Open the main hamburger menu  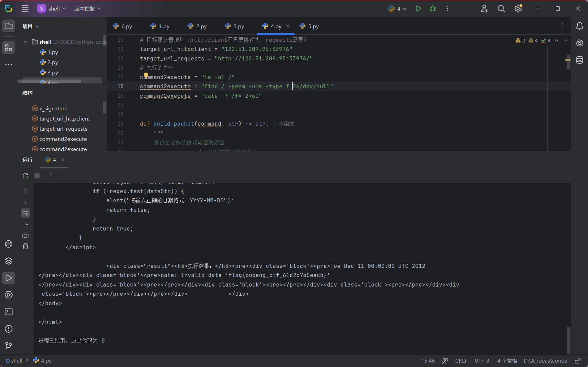click(25, 8)
